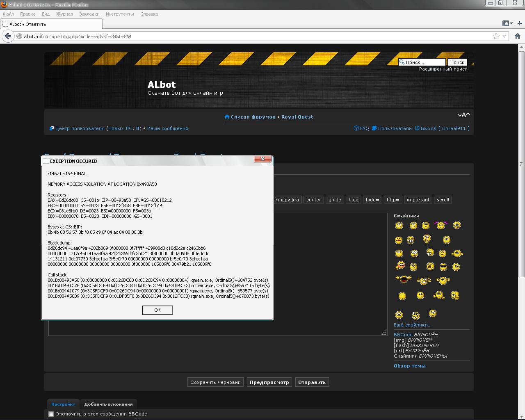Insert the center BBCode tag
525x420 pixels.
click(x=314, y=200)
